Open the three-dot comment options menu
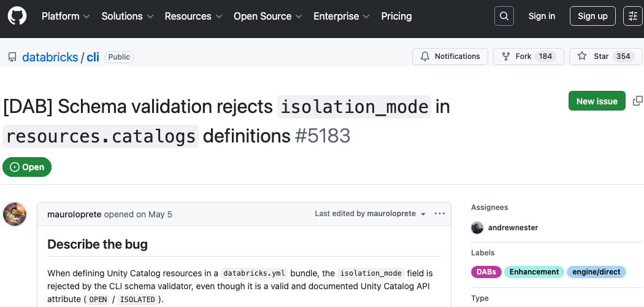The height and width of the screenshot is (307, 644). click(x=440, y=214)
